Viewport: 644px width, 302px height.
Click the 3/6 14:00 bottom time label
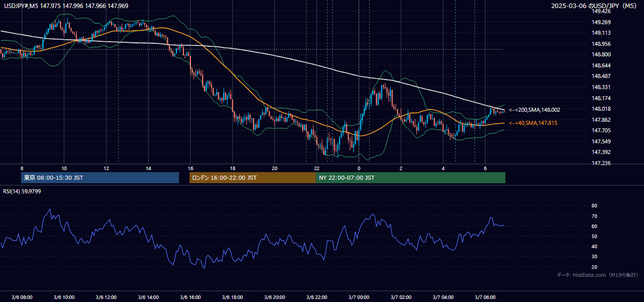point(148,297)
